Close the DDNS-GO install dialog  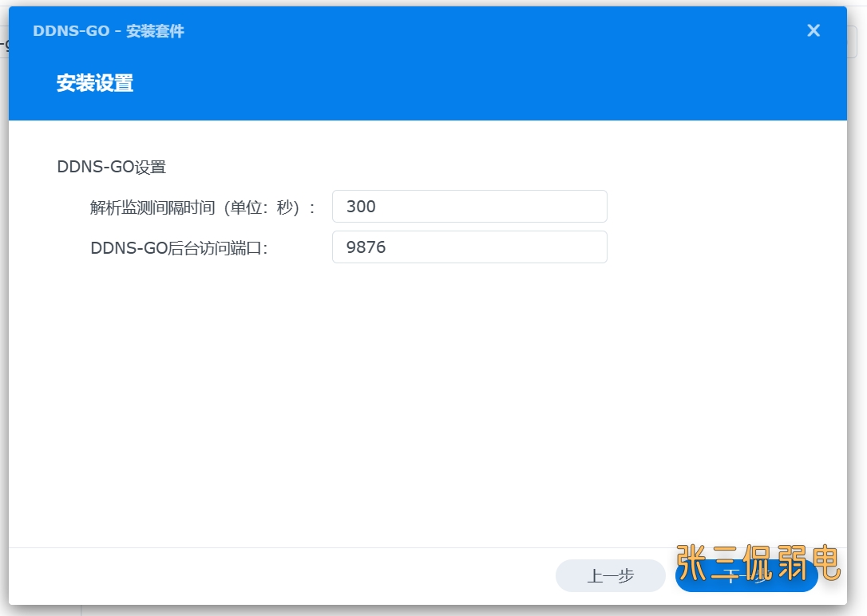tap(813, 30)
